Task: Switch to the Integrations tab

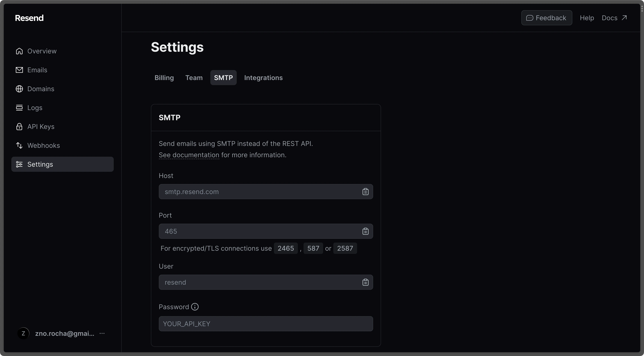Action: (263, 78)
